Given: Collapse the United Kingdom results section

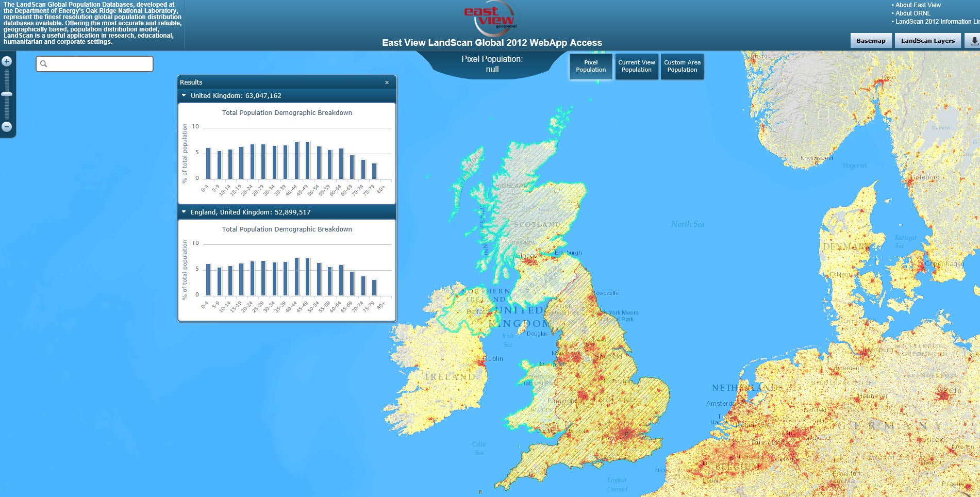Looking at the screenshot, I should pyautogui.click(x=184, y=95).
